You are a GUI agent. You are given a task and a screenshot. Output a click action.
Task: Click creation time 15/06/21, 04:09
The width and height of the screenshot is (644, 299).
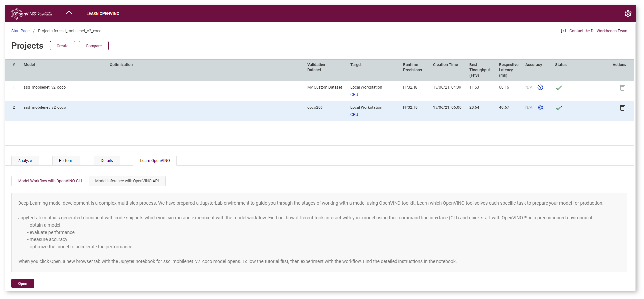(447, 87)
